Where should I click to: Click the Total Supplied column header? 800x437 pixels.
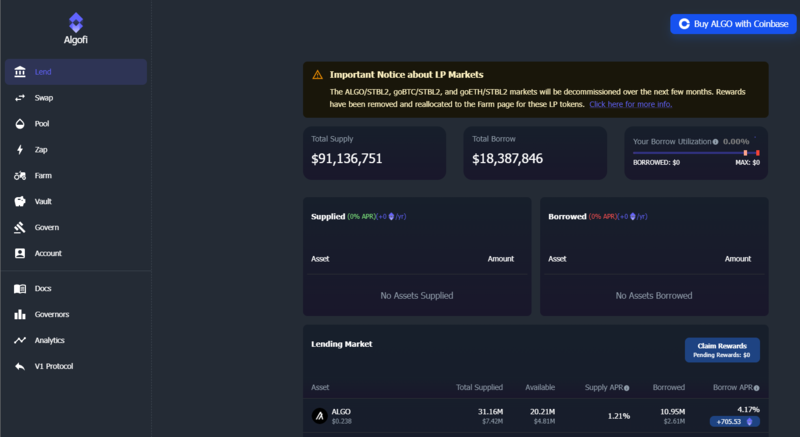[x=479, y=388]
